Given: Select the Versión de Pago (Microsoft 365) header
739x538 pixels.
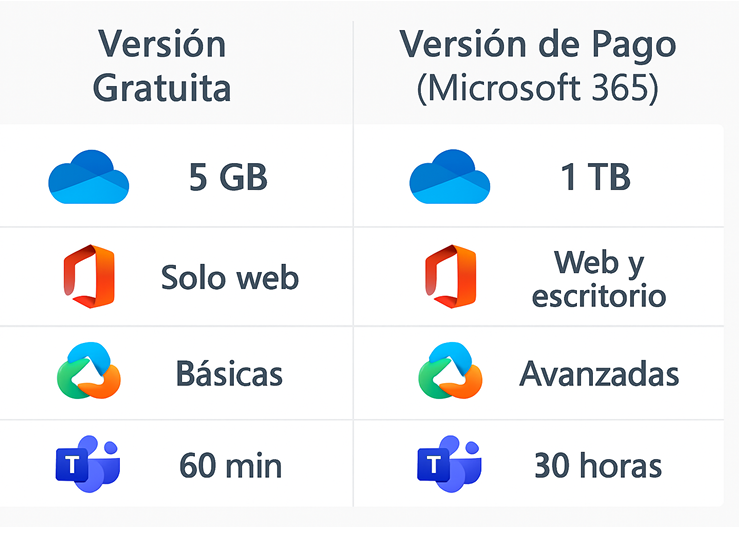Looking at the screenshot, I should point(538,66).
